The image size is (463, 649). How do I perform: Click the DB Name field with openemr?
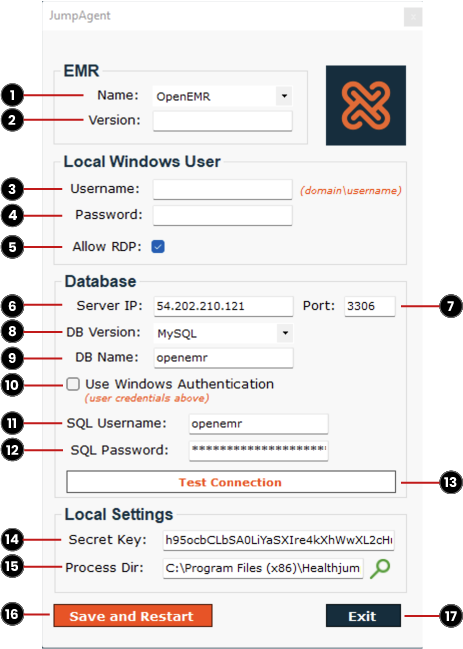[x=223, y=358]
